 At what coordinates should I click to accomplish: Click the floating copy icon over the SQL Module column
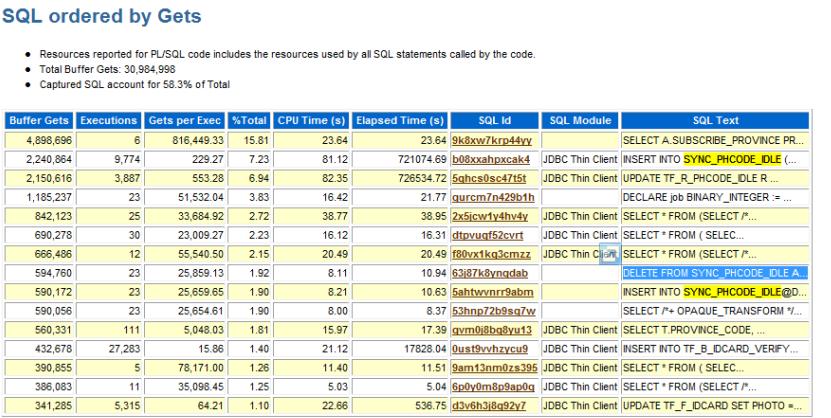click(609, 254)
